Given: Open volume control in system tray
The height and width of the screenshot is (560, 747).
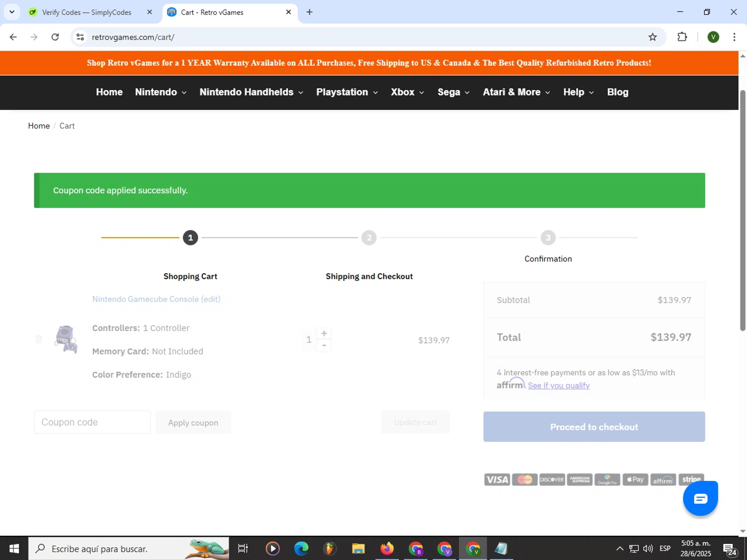Looking at the screenshot, I should pos(648,549).
